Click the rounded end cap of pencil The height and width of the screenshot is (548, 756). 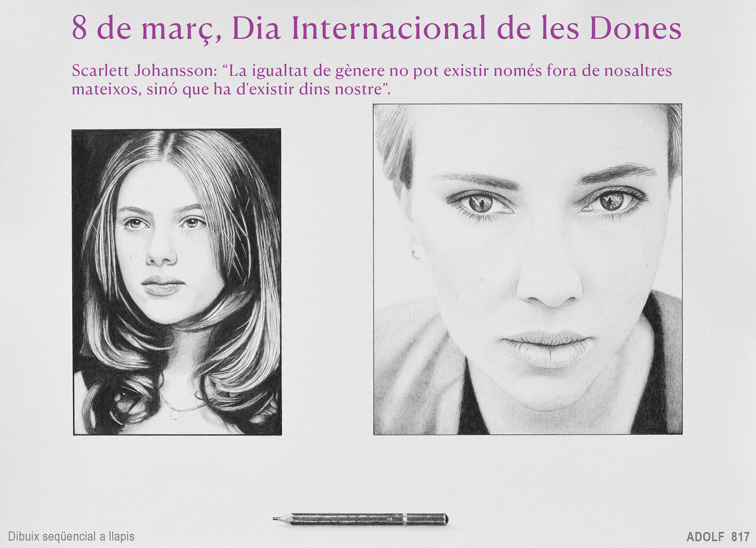coord(446,519)
